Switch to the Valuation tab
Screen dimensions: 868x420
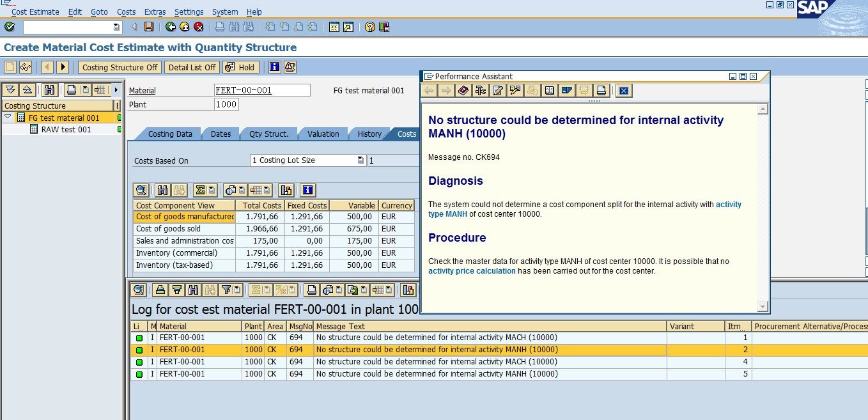tap(323, 134)
